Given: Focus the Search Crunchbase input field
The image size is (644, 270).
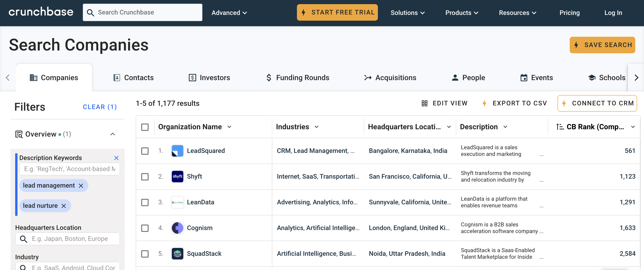Looking at the screenshot, I should click(x=143, y=12).
